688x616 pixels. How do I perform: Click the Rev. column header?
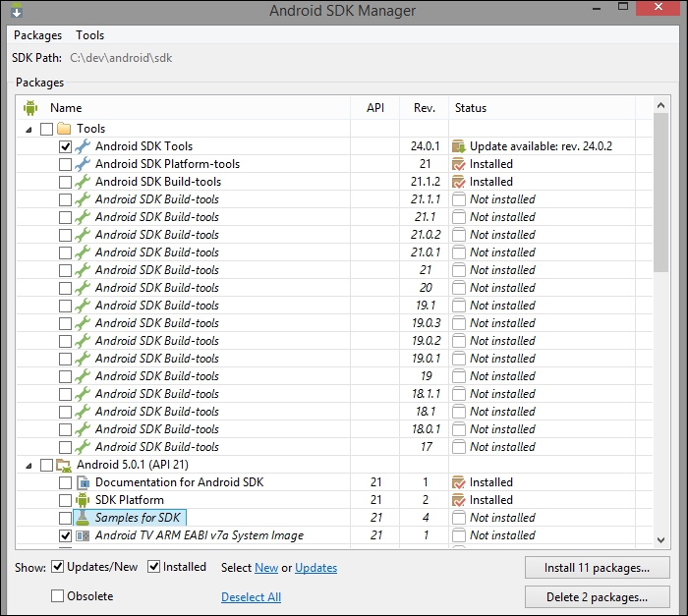(x=425, y=108)
